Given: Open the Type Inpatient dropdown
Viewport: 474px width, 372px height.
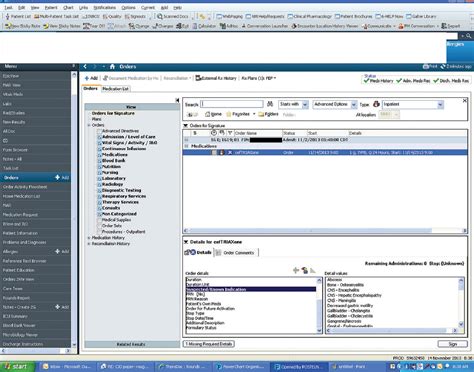Looking at the screenshot, I should click(440, 105).
